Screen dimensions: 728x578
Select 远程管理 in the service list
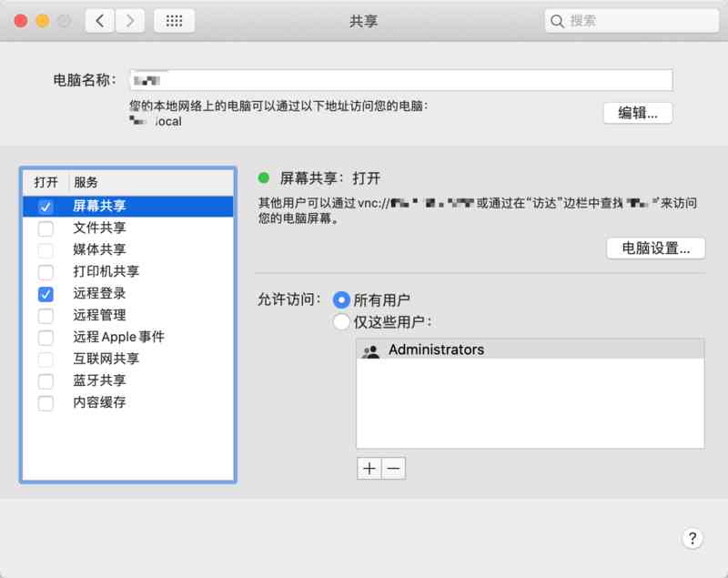99,316
